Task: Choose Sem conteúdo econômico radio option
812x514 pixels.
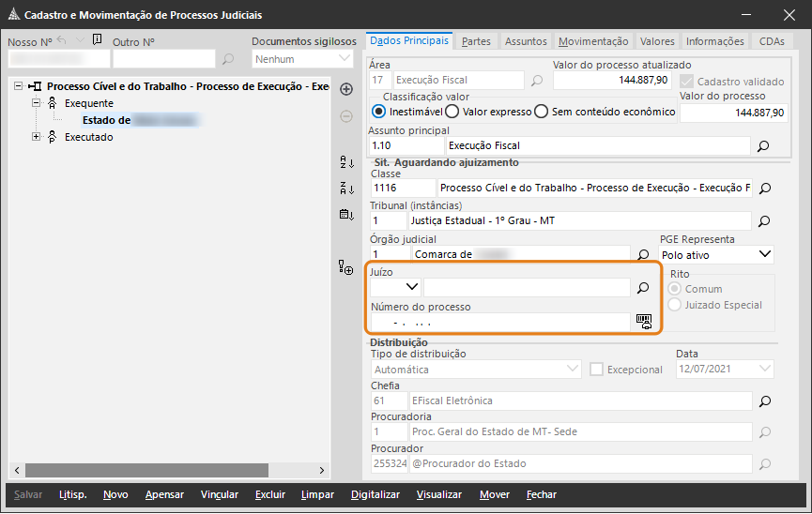Action: pos(541,112)
